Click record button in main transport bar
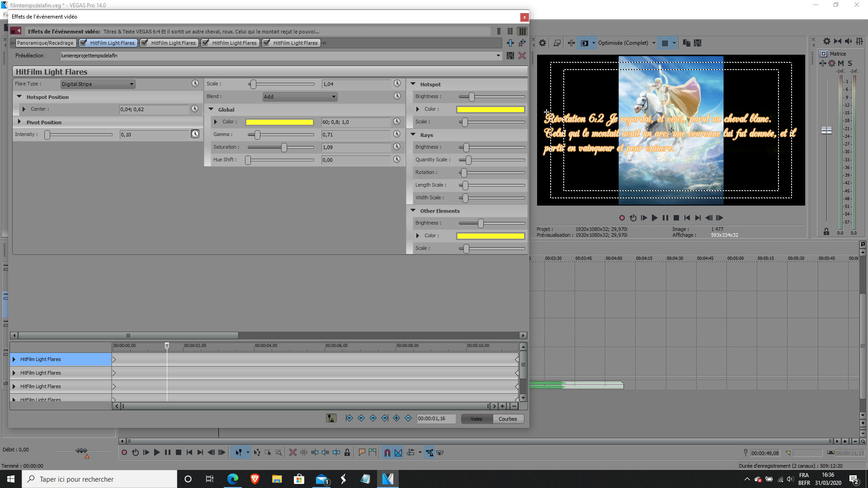Image resolution: width=868 pixels, height=488 pixels. point(124,452)
